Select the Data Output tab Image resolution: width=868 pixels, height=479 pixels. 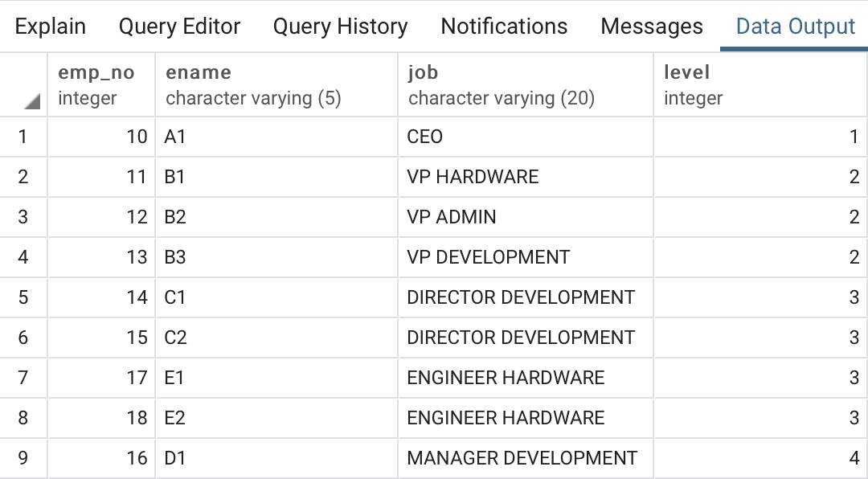coord(796,27)
